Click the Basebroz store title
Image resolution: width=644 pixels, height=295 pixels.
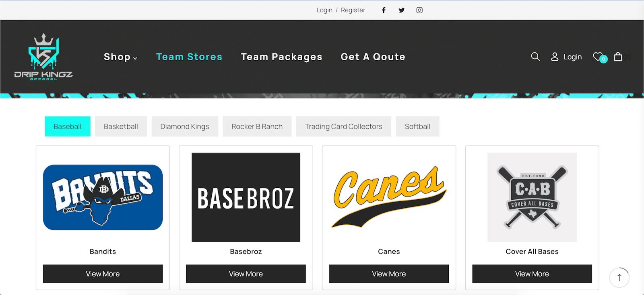tap(246, 252)
